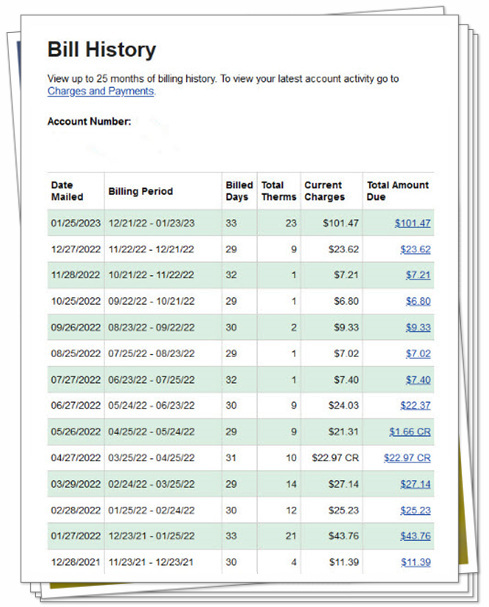The image size is (489, 607).
Task: Open the $9.33 total amount due link
Action: point(418,328)
